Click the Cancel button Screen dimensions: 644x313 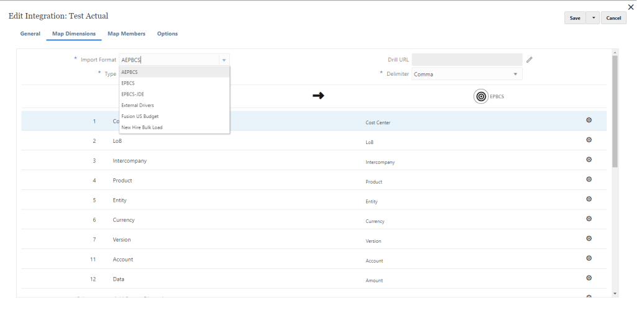tap(614, 18)
